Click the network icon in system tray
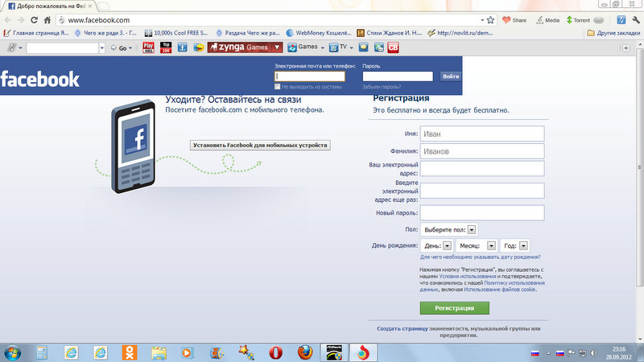This screenshot has height=362, width=644. pyautogui.click(x=582, y=353)
